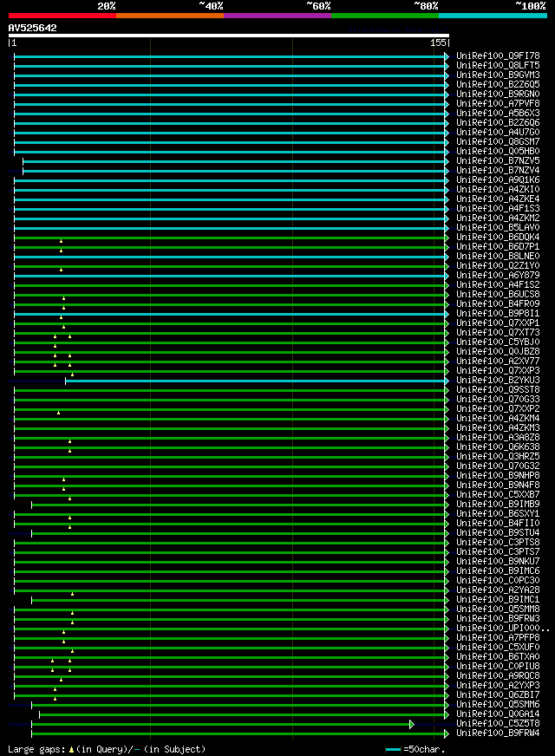The image size is (555, 756).
Task: Open the UniRef100_A4ZKM4 hit label
Action: click(x=498, y=419)
